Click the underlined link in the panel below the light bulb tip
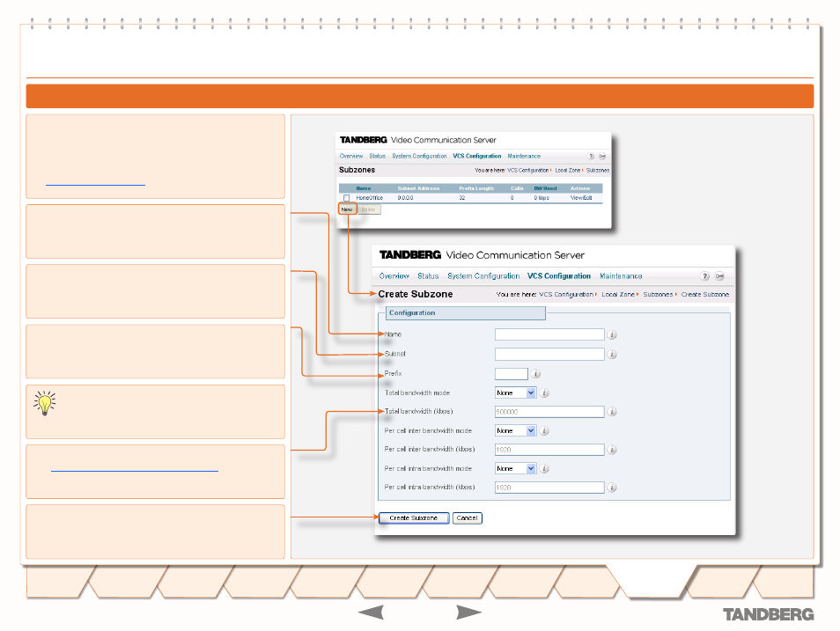Image resolution: width=840 pixels, height=631 pixels. tap(135, 469)
